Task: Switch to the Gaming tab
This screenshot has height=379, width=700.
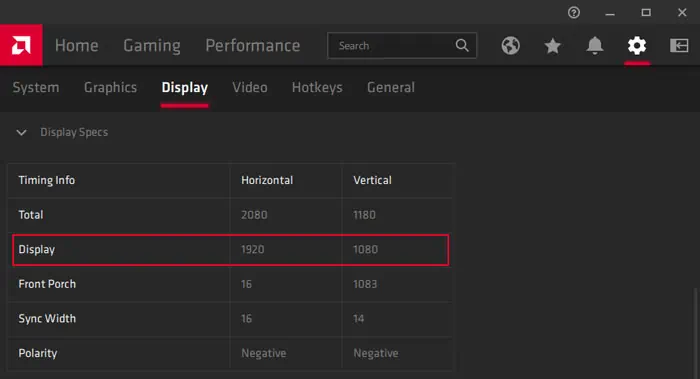Action: point(152,46)
